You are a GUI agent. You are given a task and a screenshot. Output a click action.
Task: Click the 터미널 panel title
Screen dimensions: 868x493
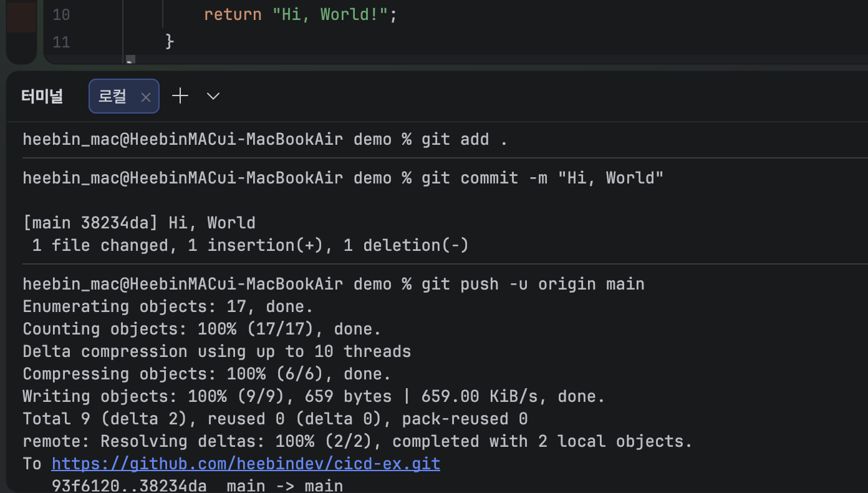tap(42, 96)
